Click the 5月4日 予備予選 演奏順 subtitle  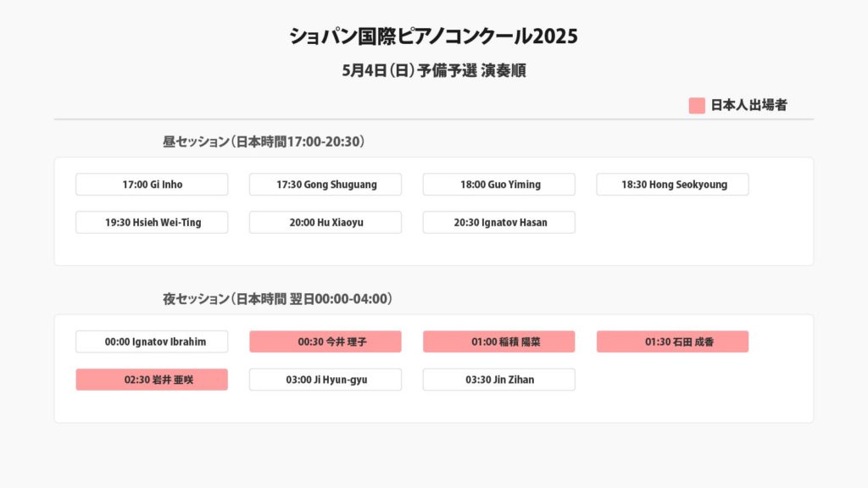click(434, 71)
